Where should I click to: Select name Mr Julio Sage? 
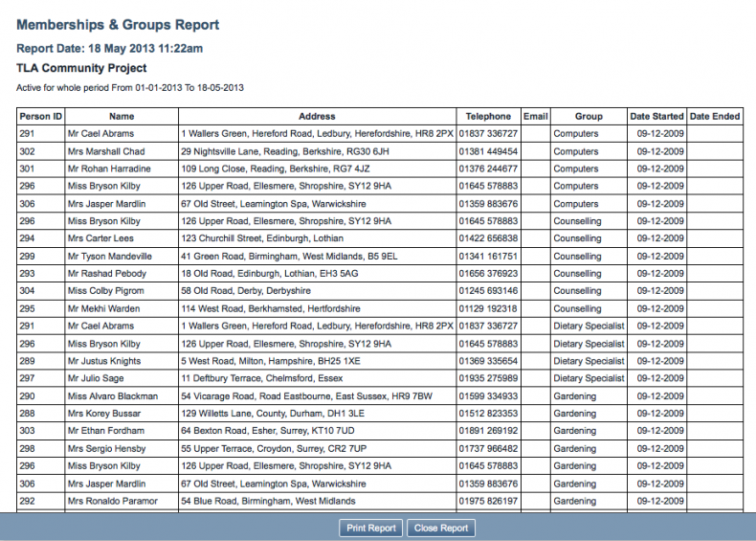(x=96, y=378)
